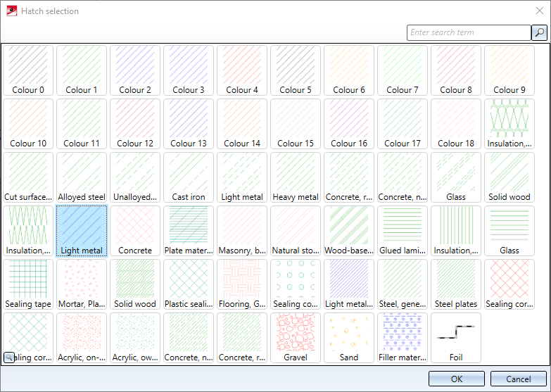Screen dimensions: 551x392
Task: Pick the pink crosshatch Concrete tile
Action: (x=135, y=231)
